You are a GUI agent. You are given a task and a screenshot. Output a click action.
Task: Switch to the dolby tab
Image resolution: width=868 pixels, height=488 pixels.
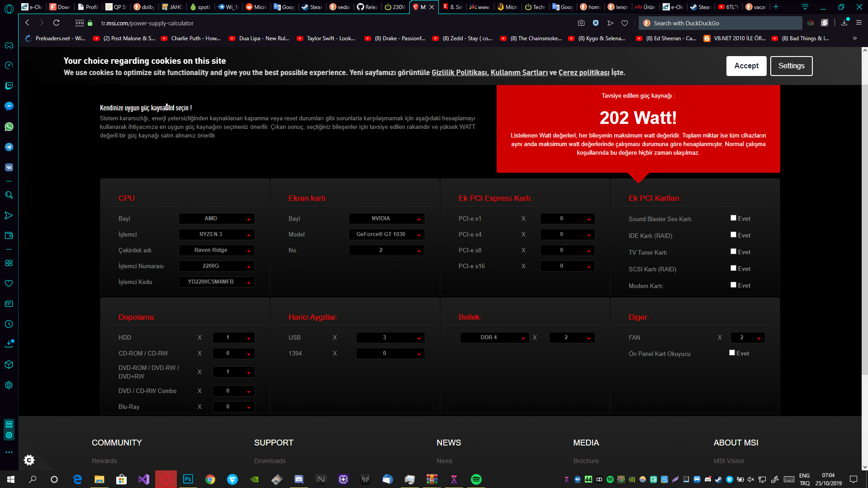(x=143, y=7)
